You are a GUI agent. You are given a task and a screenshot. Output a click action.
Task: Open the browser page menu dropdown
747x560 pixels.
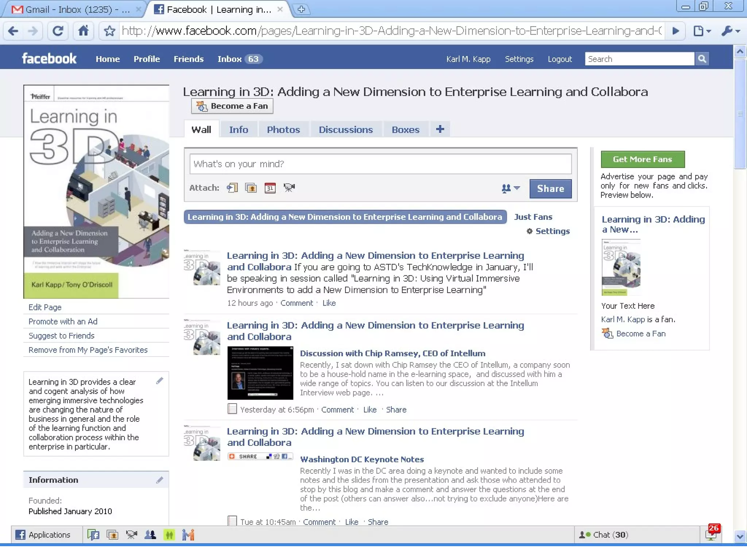point(702,31)
